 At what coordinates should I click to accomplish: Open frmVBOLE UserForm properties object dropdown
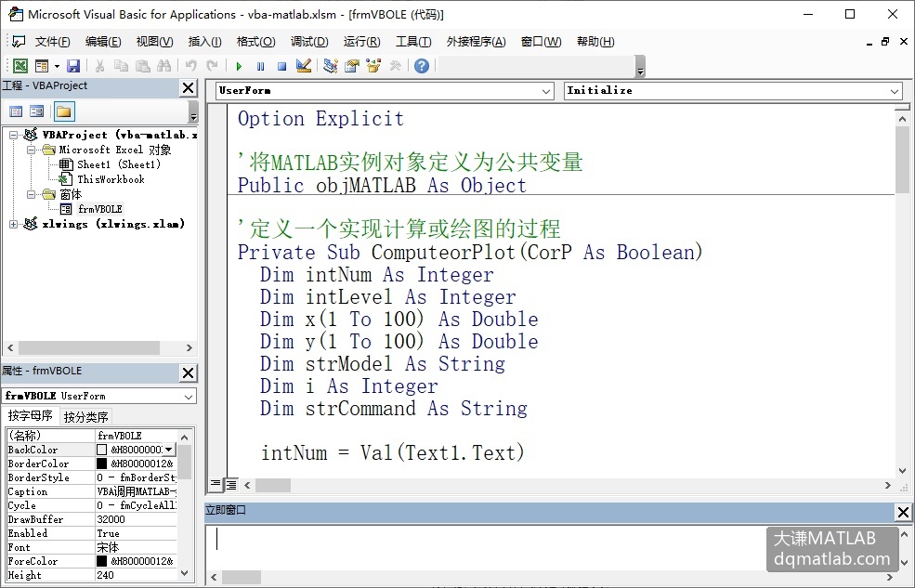click(x=189, y=396)
